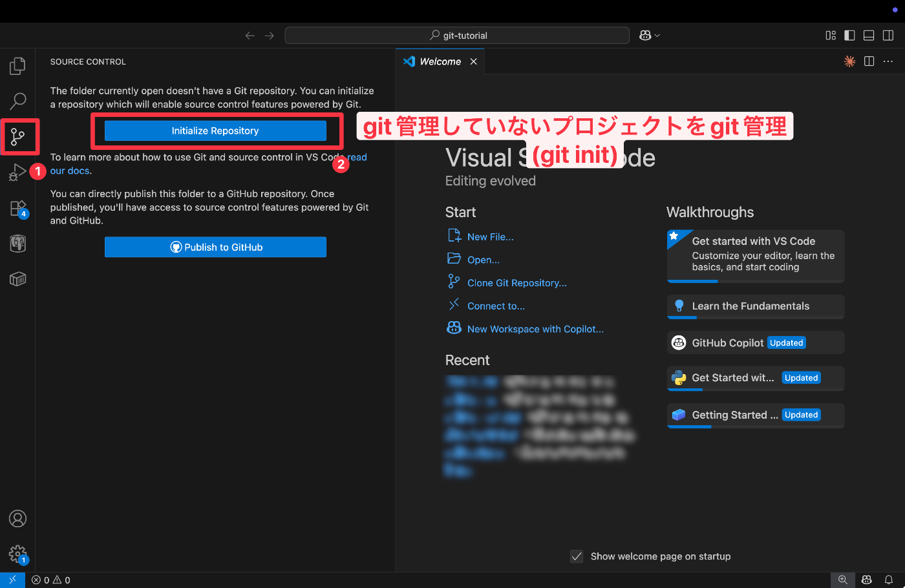The width and height of the screenshot is (905, 588).
Task: Open the Search view in activity bar
Action: click(17, 101)
